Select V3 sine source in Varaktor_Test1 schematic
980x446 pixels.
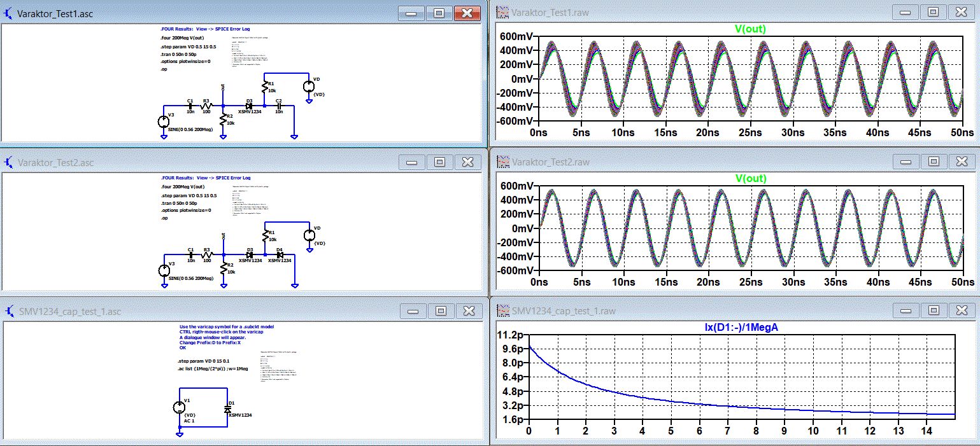(164, 121)
